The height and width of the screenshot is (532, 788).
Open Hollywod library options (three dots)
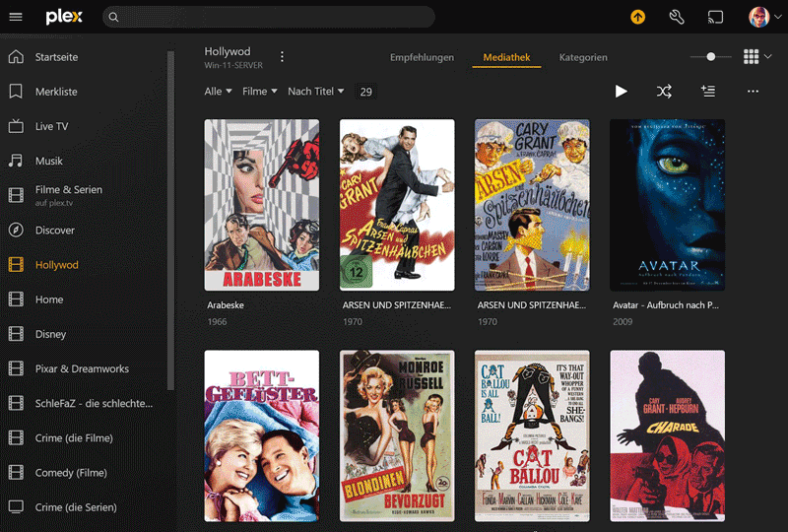(x=282, y=57)
